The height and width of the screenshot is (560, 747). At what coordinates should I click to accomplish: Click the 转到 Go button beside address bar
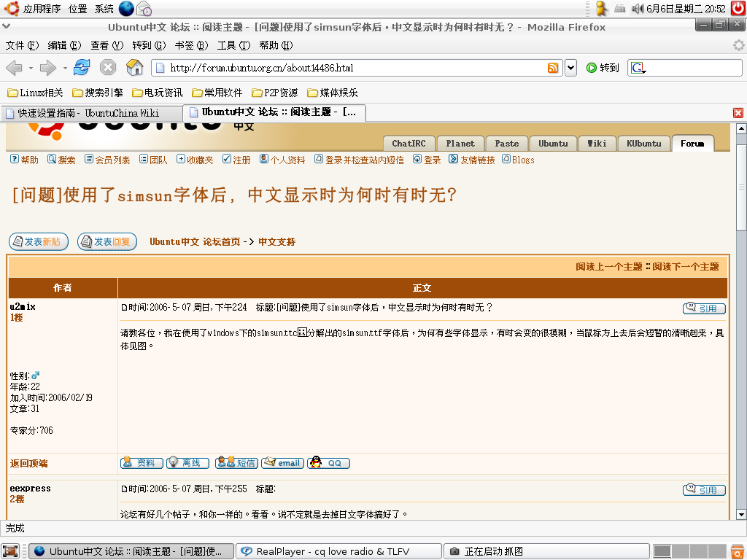[x=603, y=68]
